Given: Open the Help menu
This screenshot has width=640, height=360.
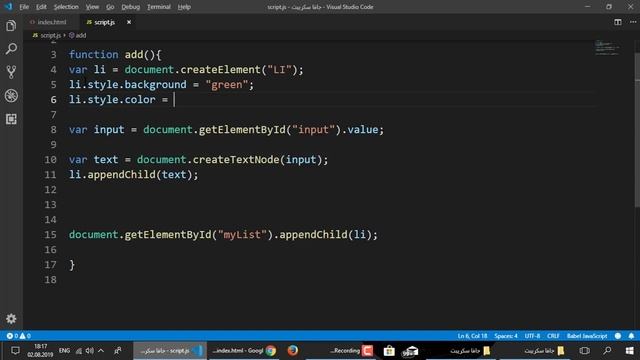Looking at the screenshot, I should (184, 7).
